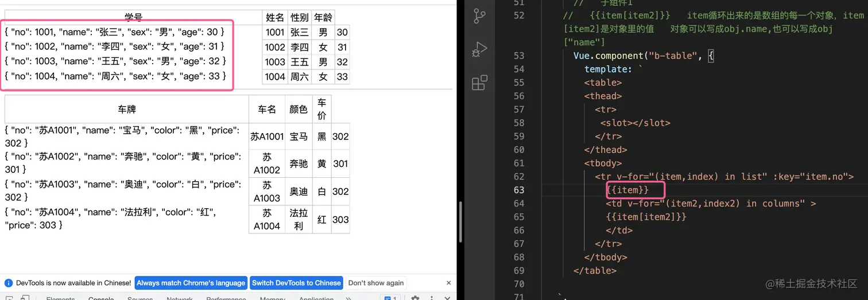The width and height of the screenshot is (868, 300).
Task: Click the td v-for "in columns" line
Action: [x=711, y=204]
